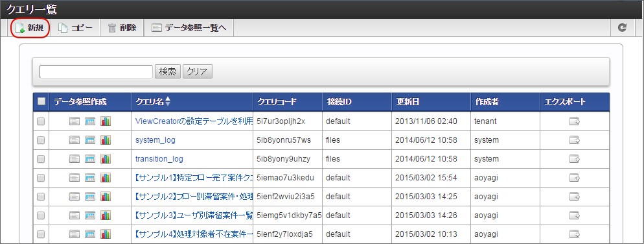Click the 接続ID column header
644x244 pixels.
(x=357, y=102)
